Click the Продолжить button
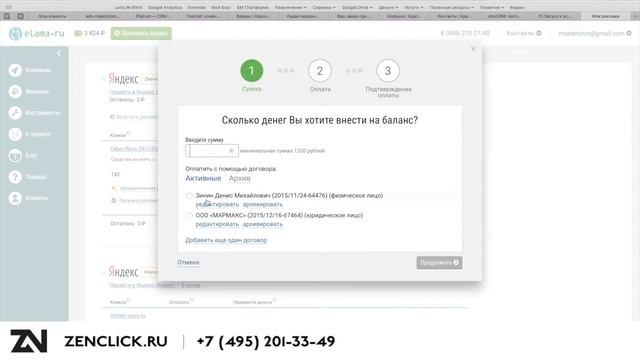Viewport: 640px width, 360px height. [439, 262]
